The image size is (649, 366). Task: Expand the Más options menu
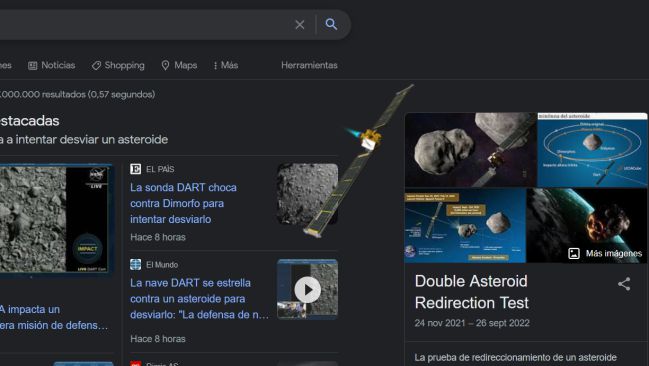click(226, 65)
